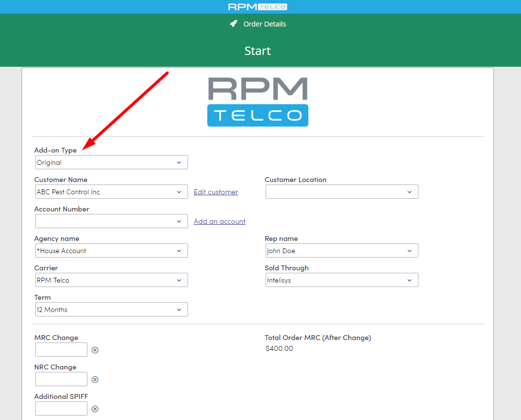Click the Account Number label

coord(62,209)
